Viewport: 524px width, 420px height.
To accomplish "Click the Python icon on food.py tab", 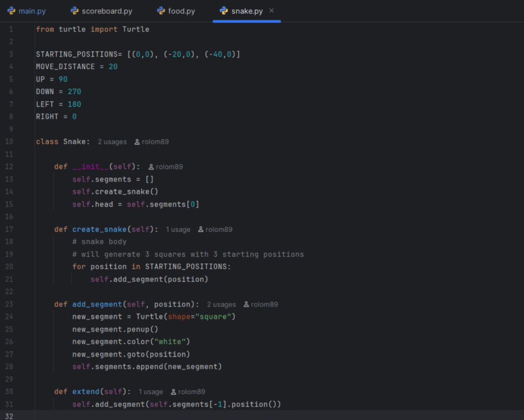I will point(161,11).
